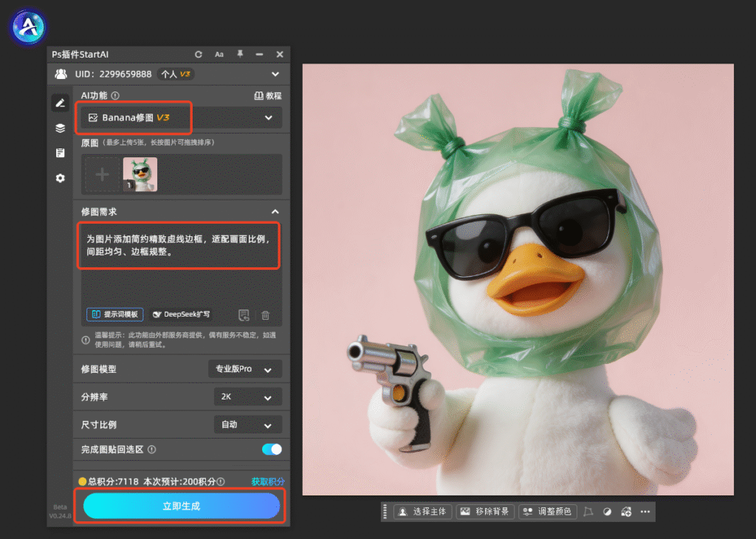Click the yellow points coin icon

[83, 481]
